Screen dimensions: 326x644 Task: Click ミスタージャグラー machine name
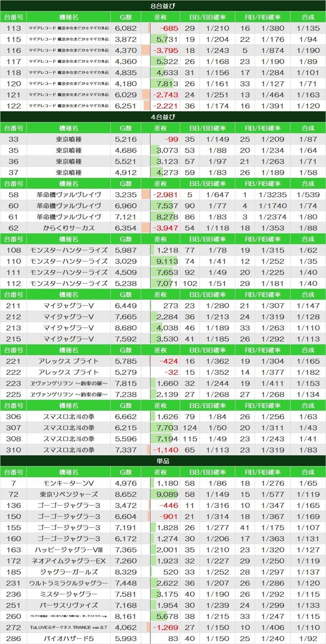tap(69, 594)
